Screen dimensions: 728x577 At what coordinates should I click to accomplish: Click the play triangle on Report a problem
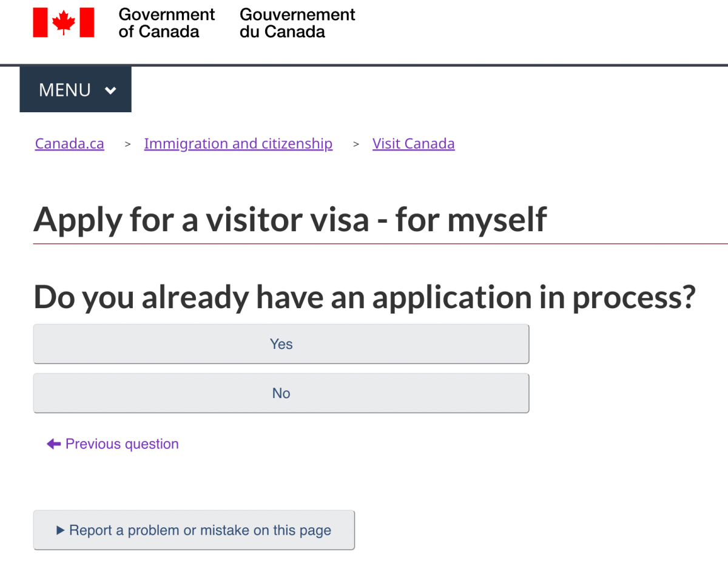point(61,530)
